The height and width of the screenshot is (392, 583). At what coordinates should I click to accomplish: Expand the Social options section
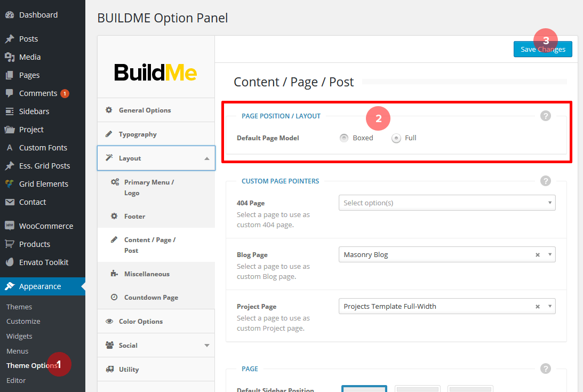point(207,345)
